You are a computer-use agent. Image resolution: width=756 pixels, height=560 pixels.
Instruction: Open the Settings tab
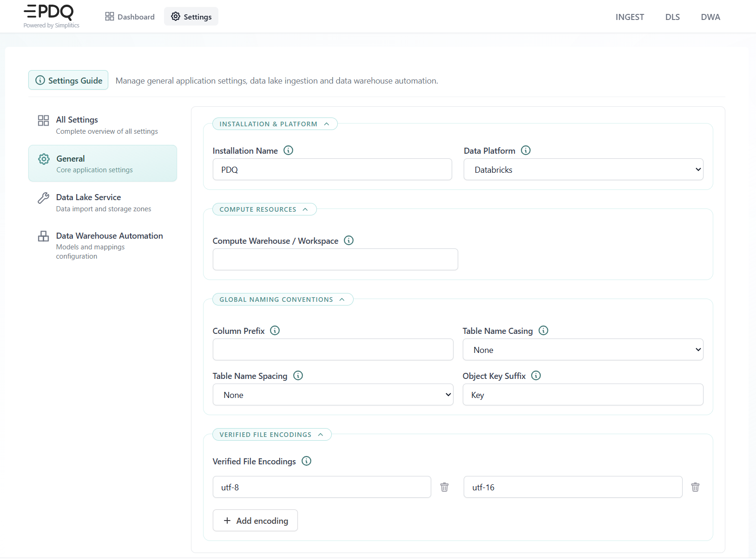(x=191, y=17)
